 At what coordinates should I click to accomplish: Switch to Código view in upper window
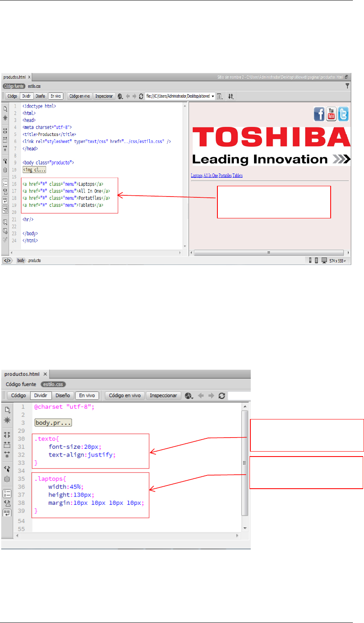12,96
